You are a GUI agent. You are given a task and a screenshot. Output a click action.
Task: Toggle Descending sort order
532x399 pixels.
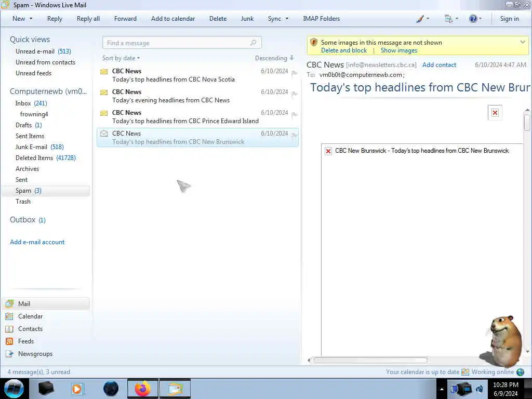point(274,58)
